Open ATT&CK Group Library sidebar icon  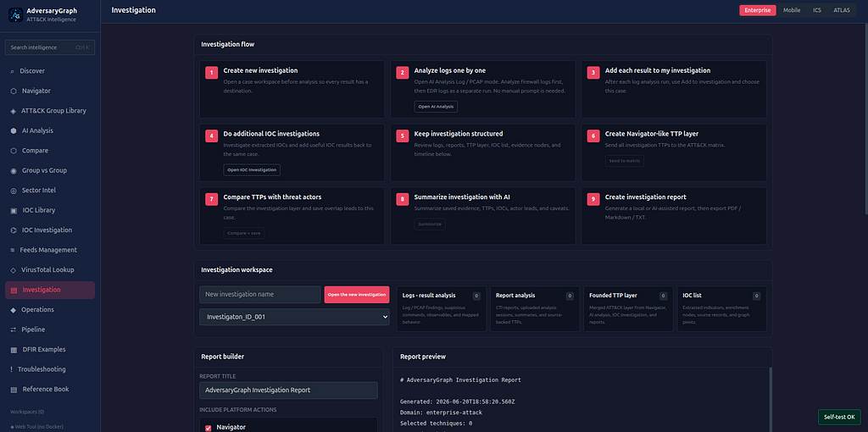pos(14,111)
